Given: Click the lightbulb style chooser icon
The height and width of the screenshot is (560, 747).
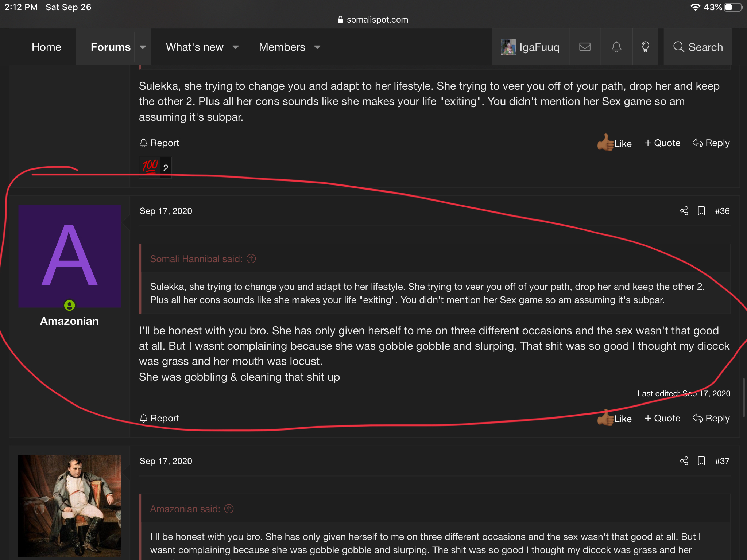Looking at the screenshot, I should click(645, 47).
